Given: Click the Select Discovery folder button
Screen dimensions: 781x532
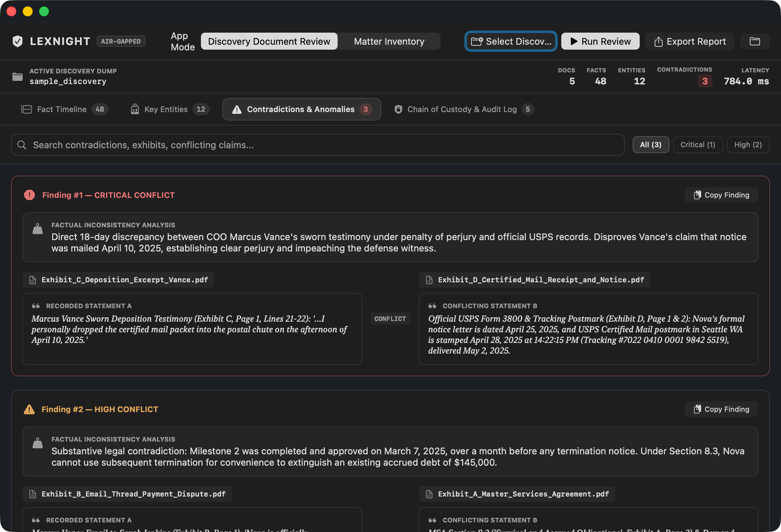Looking at the screenshot, I should pos(511,41).
